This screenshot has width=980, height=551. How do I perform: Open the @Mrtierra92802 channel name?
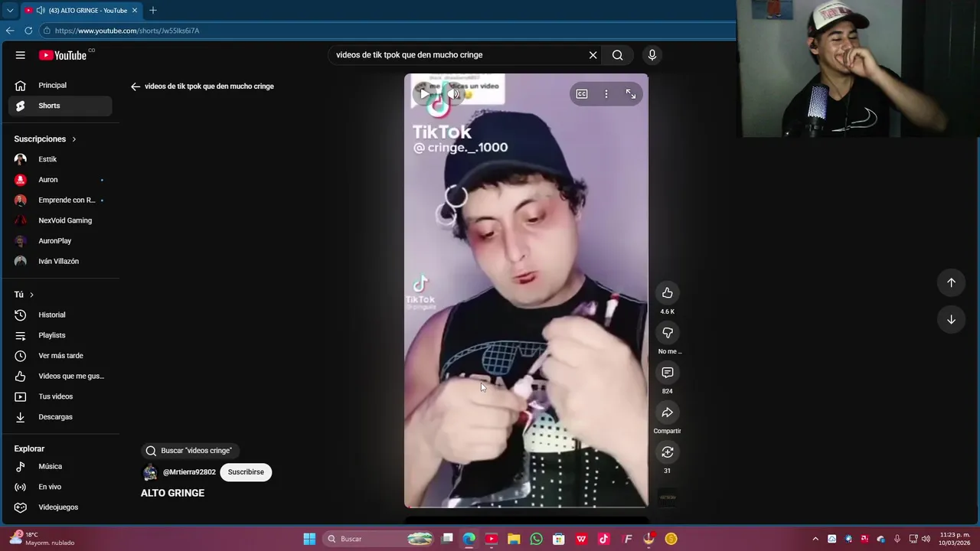[x=189, y=472]
